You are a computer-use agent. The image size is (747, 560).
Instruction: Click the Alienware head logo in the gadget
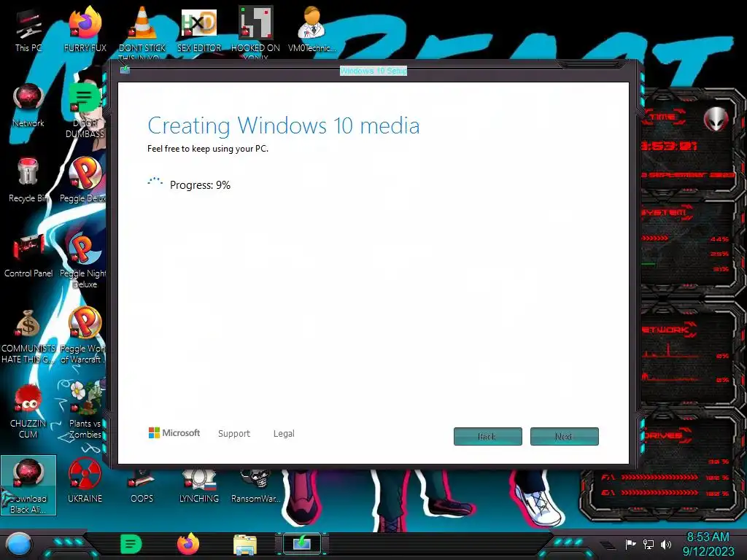coord(716,119)
